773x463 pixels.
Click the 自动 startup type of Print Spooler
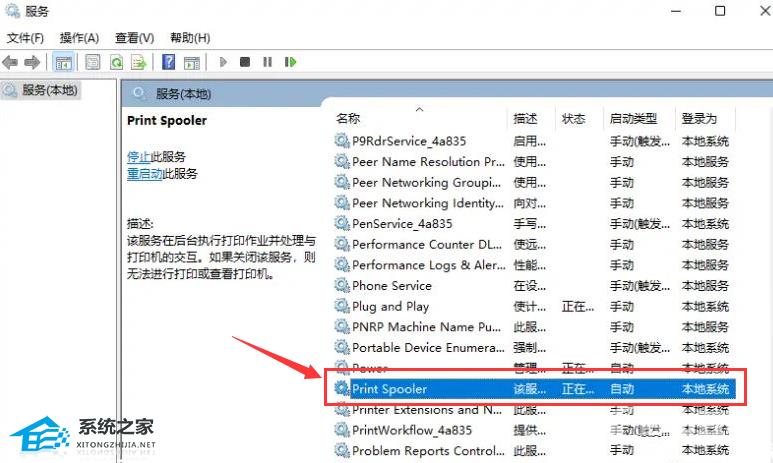click(622, 389)
